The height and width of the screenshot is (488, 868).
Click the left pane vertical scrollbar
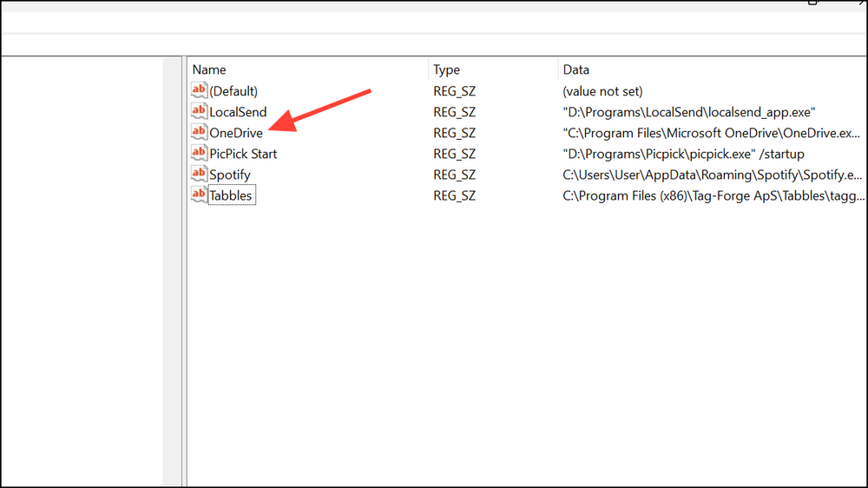(x=172, y=272)
